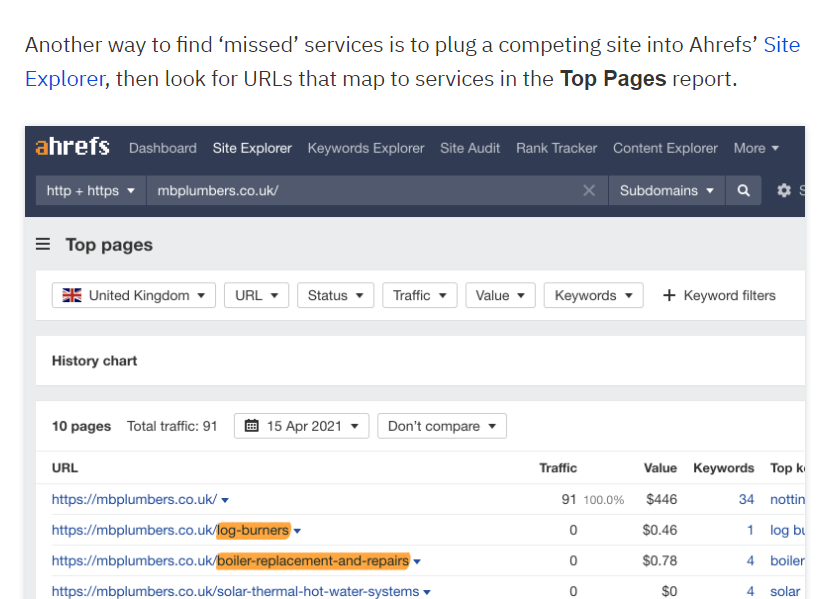Clear the URL field with the X icon

tap(589, 190)
